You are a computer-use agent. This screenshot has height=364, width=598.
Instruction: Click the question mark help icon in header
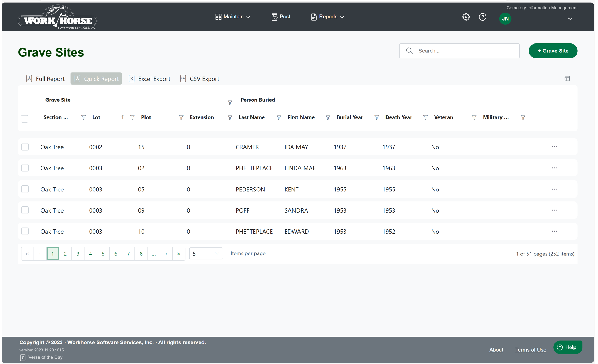(483, 17)
